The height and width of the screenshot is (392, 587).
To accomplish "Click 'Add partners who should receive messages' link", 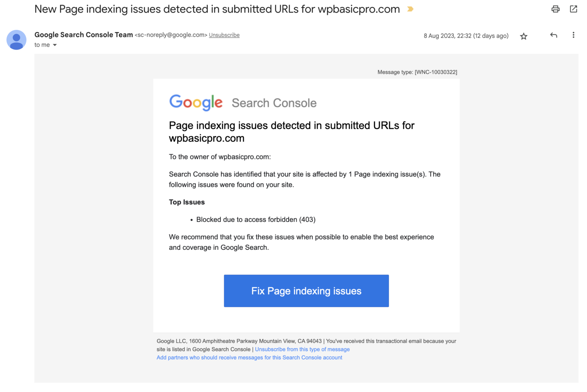I will (249, 357).
